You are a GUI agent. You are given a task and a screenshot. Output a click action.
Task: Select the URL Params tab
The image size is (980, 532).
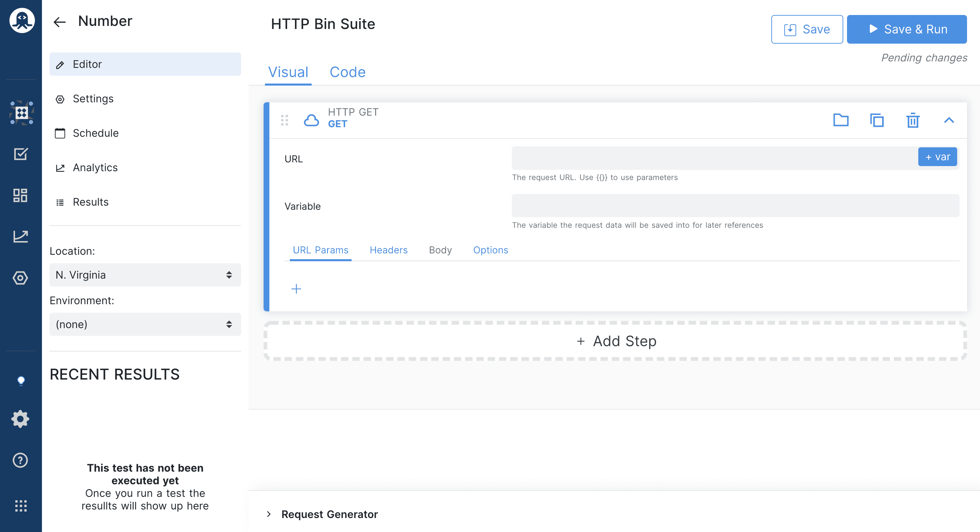[x=320, y=250]
